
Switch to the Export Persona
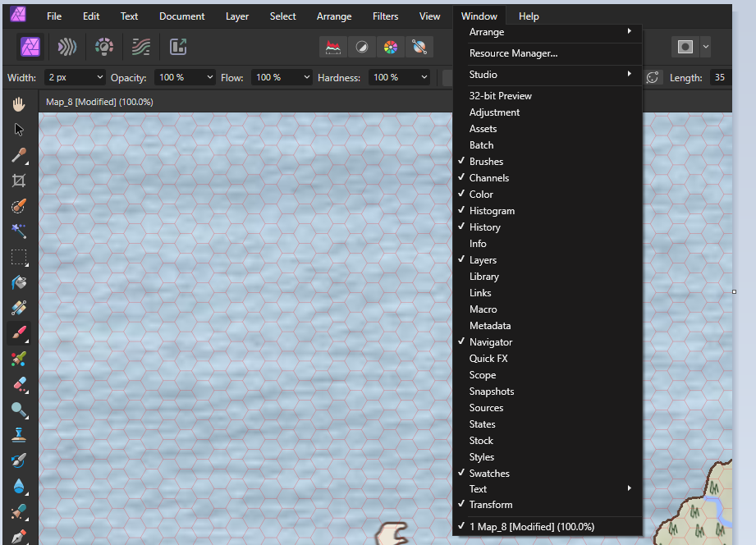(x=177, y=47)
